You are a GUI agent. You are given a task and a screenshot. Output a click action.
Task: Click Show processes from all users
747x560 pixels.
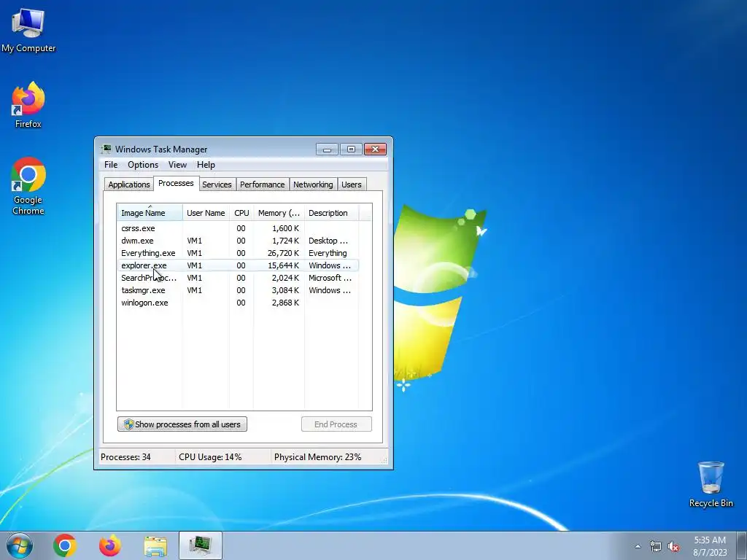point(182,424)
